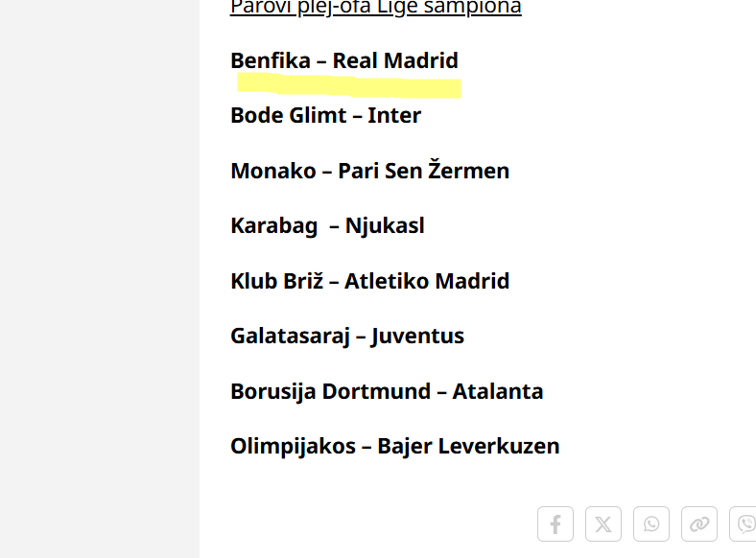
Task: Open the 'Parovi plej-ofa Lige šampiona' link
Action: coord(375,9)
